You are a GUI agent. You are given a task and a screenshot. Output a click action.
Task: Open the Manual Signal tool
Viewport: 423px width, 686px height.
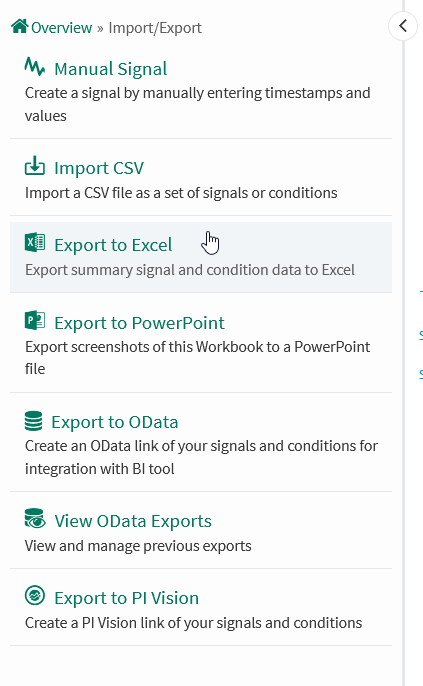click(x=110, y=69)
